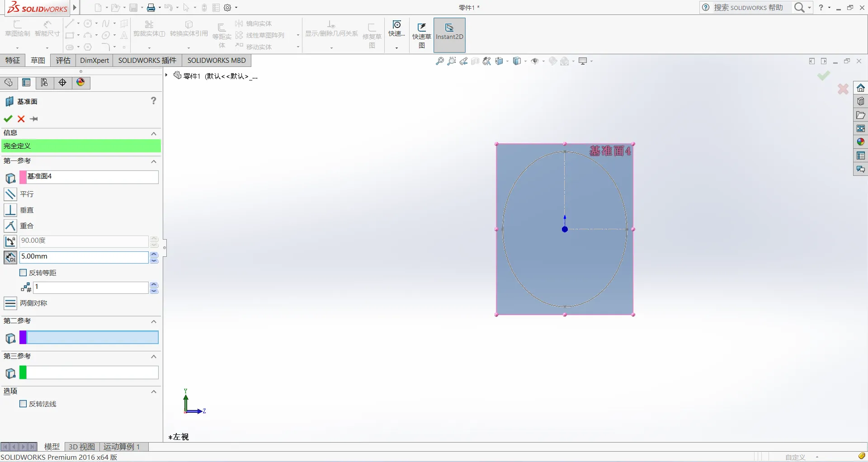
Task: Toggle the offset distance button
Action: (10, 257)
